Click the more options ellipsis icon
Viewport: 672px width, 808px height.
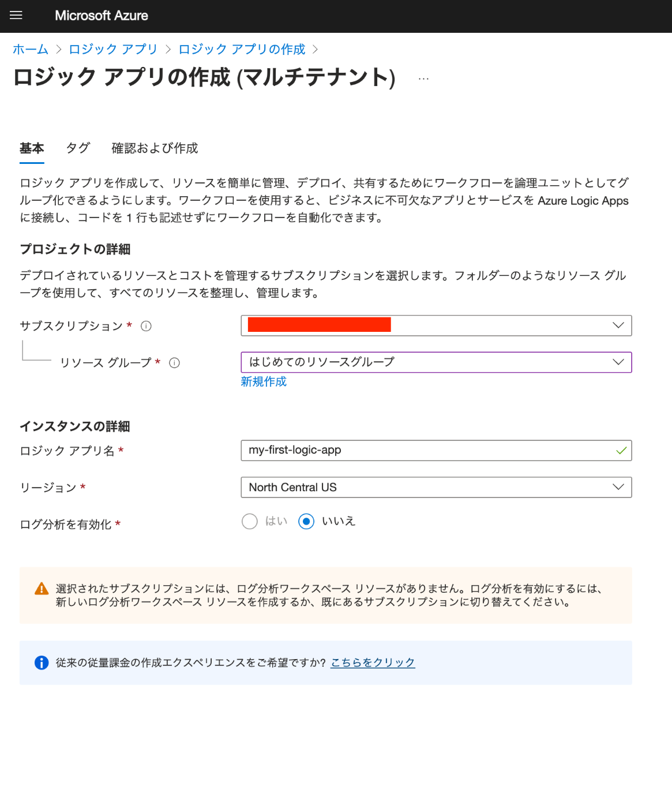(423, 78)
